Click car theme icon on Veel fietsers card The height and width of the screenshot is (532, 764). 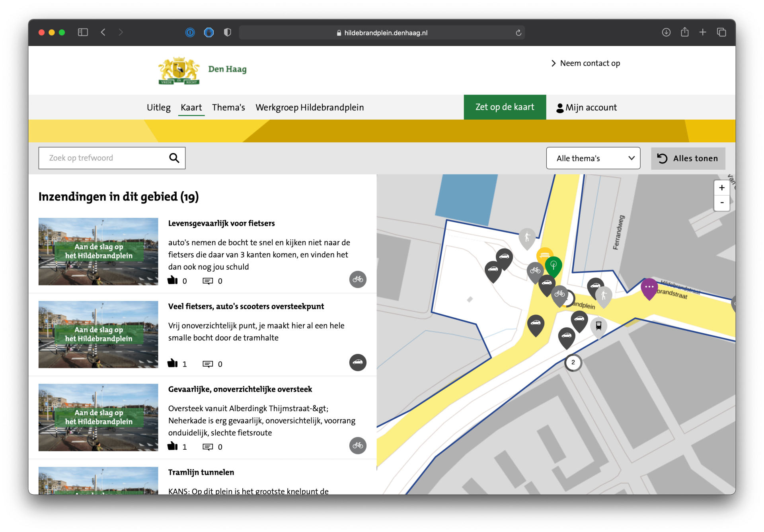(x=358, y=362)
